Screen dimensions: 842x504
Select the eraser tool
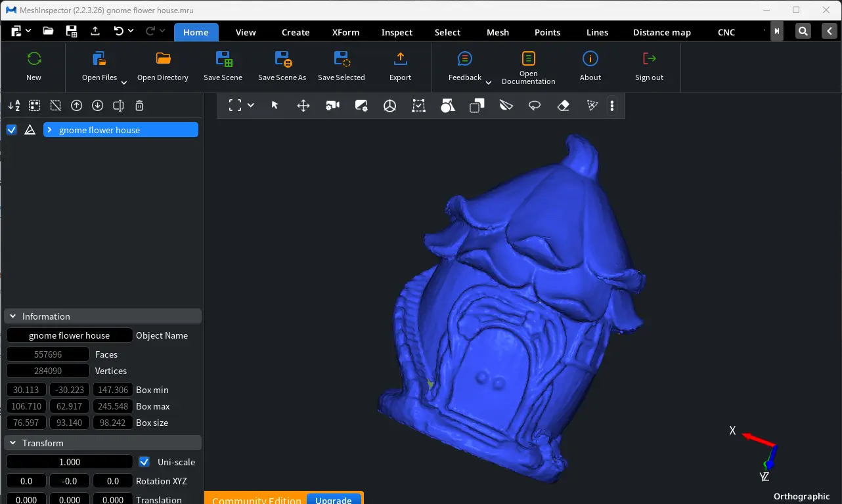[564, 106]
